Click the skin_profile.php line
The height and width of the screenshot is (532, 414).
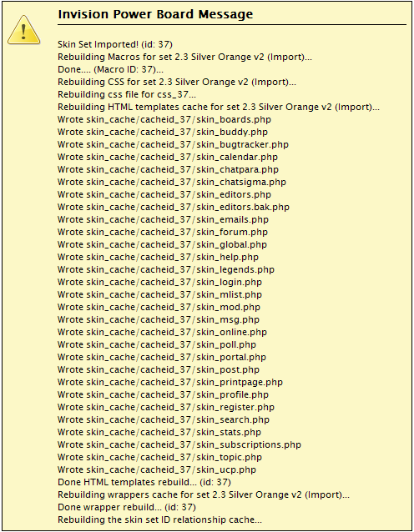pos(163,395)
